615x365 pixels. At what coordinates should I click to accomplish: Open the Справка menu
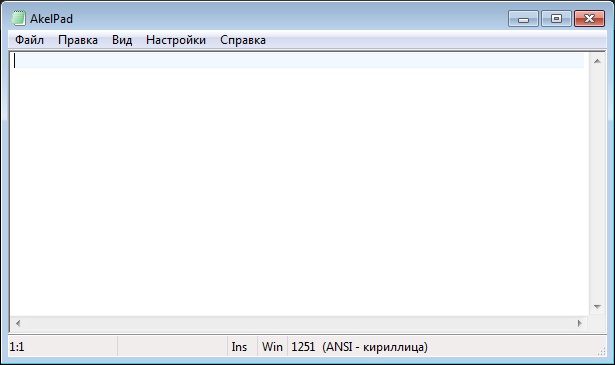click(243, 40)
